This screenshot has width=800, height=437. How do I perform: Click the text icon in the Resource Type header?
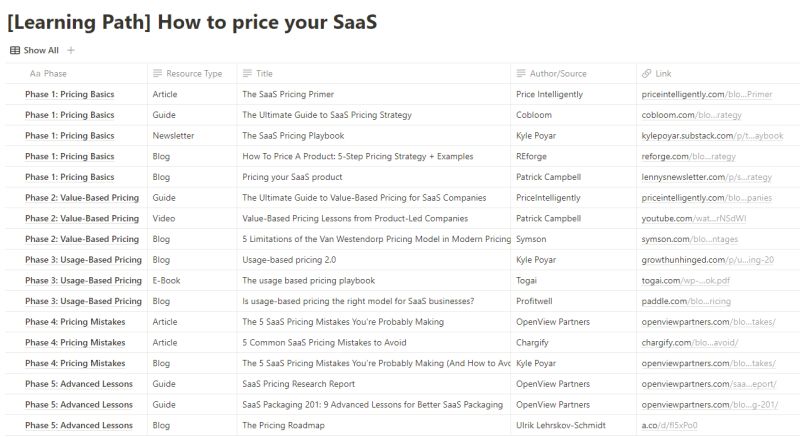pos(158,73)
